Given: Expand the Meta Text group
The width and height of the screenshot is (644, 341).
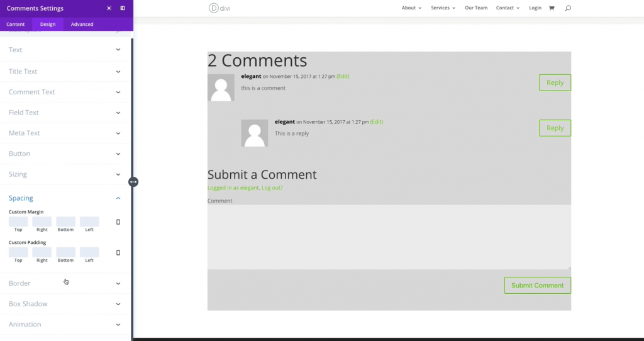Looking at the screenshot, I should pyautogui.click(x=65, y=133).
